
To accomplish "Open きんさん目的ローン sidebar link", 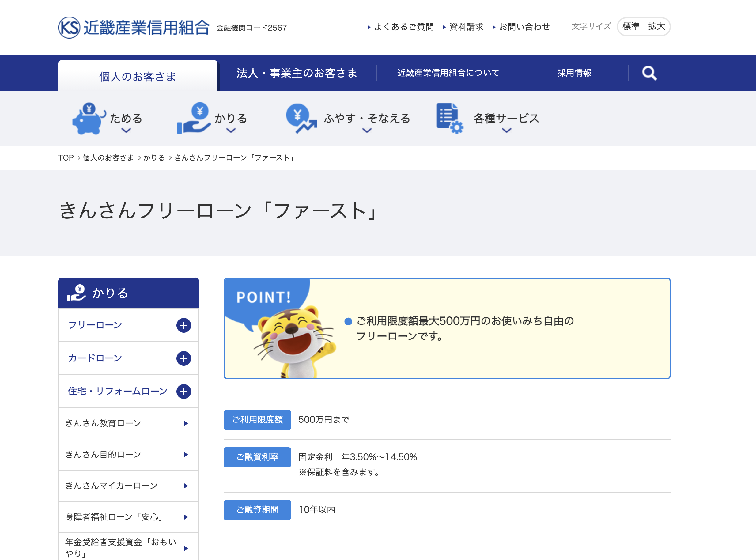I will pyautogui.click(x=128, y=455).
